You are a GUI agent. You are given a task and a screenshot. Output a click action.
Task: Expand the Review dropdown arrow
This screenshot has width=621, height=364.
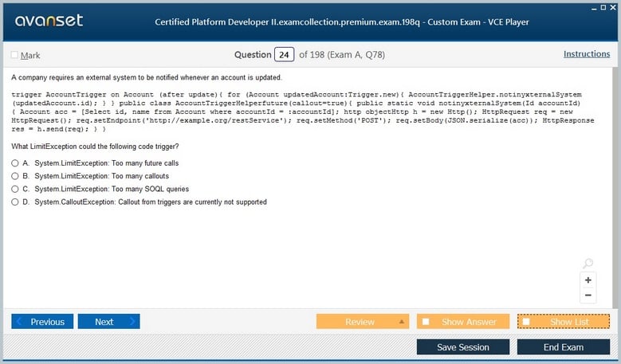(x=402, y=321)
